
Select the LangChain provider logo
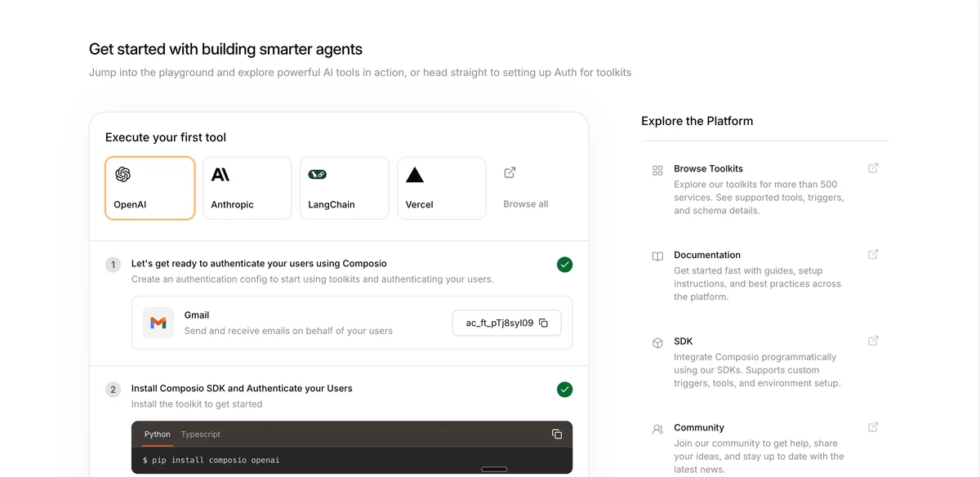coord(317,173)
